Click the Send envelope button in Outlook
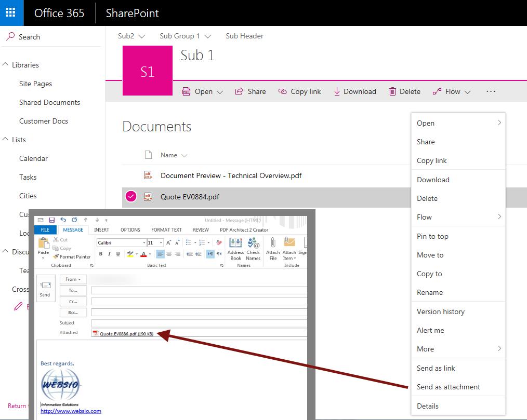Screen dimensions: 527x420 (x=45, y=289)
